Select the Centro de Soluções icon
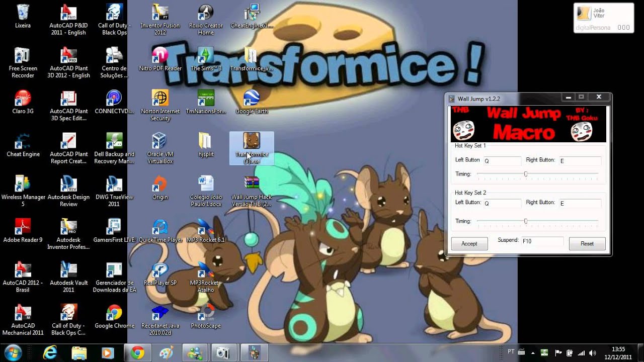This screenshot has width=644, height=362. (x=114, y=63)
